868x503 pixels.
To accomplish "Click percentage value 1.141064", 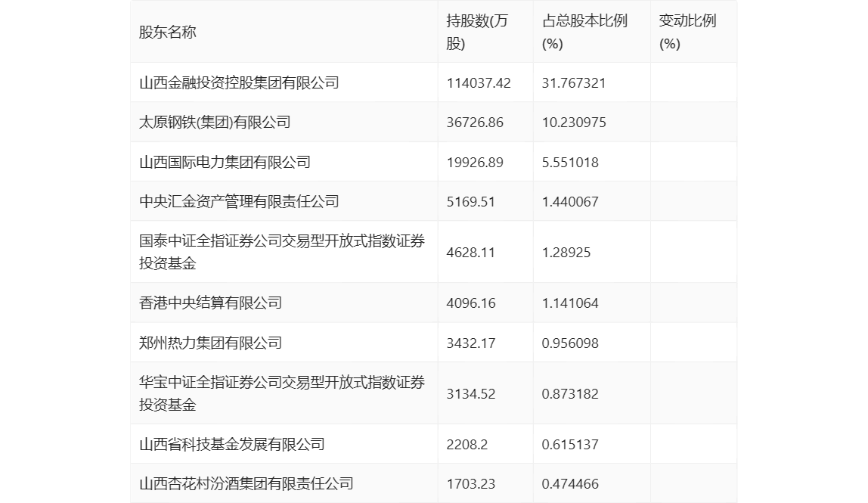I will (x=570, y=303).
